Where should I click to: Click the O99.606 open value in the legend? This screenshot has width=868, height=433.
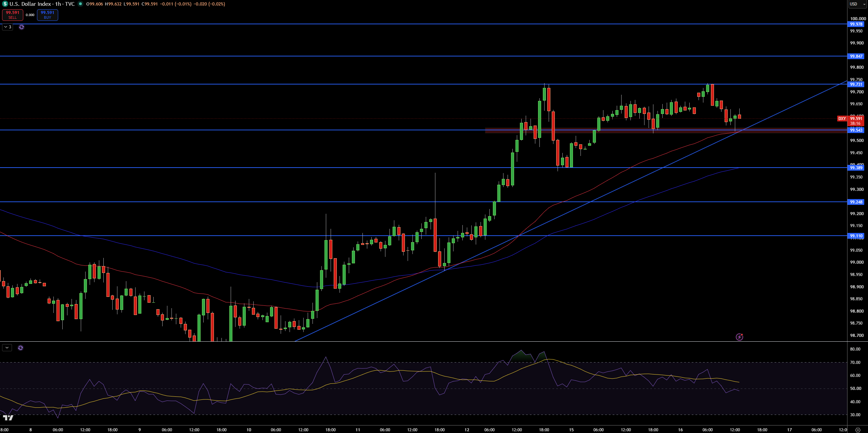tap(94, 4)
